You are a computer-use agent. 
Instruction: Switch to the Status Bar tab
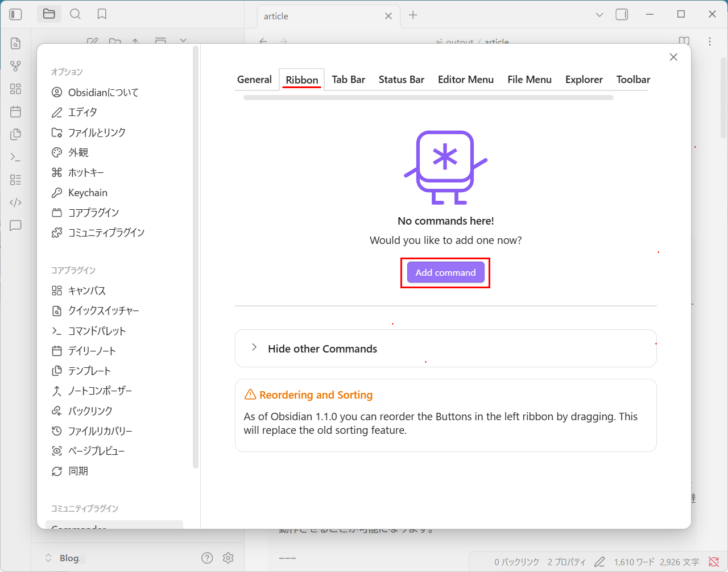(x=401, y=80)
